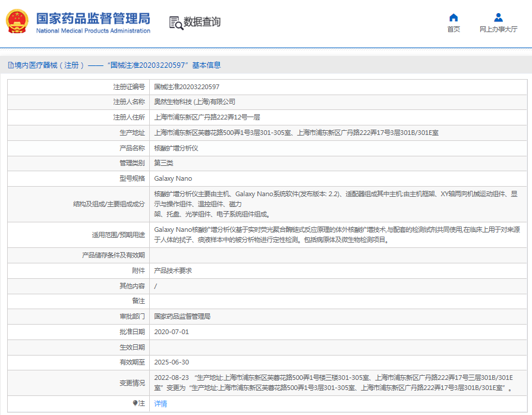Click approval date 2020-07-01
The image size is (532, 415).
171,332
